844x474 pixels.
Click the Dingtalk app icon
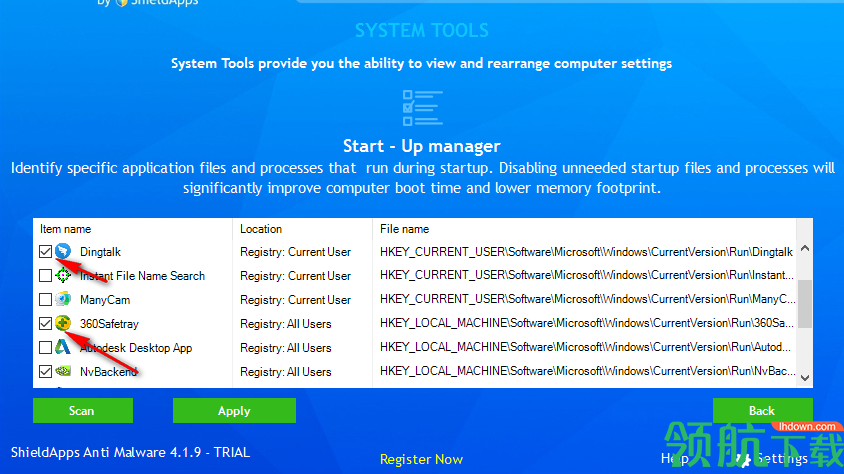click(x=63, y=251)
